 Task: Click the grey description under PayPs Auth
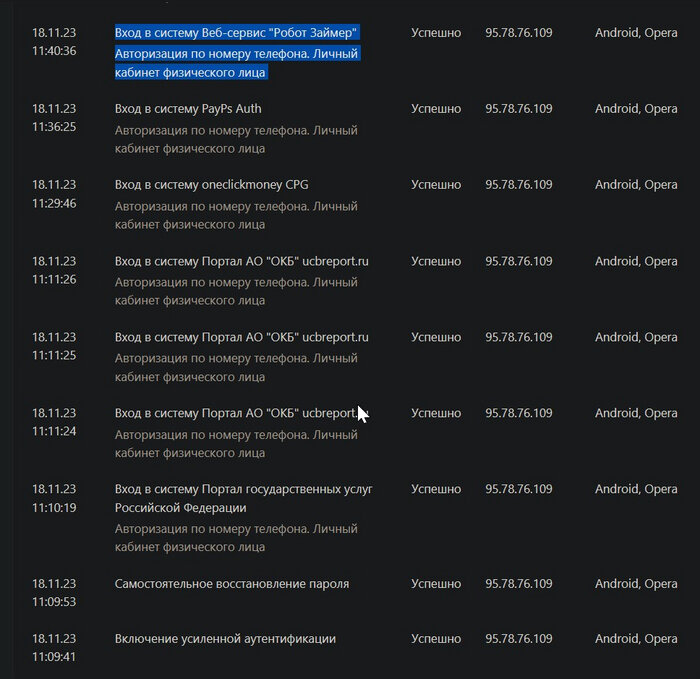pyautogui.click(x=236, y=139)
